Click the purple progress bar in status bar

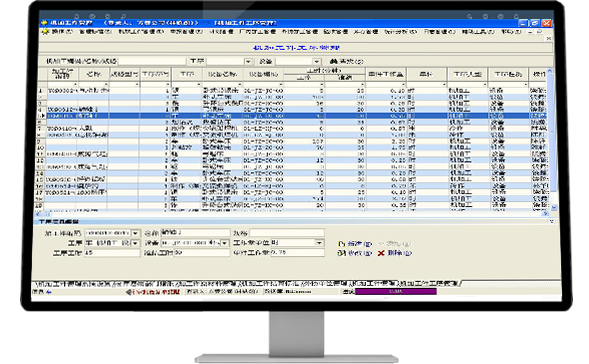pyautogui.click(x=396, y=292)
